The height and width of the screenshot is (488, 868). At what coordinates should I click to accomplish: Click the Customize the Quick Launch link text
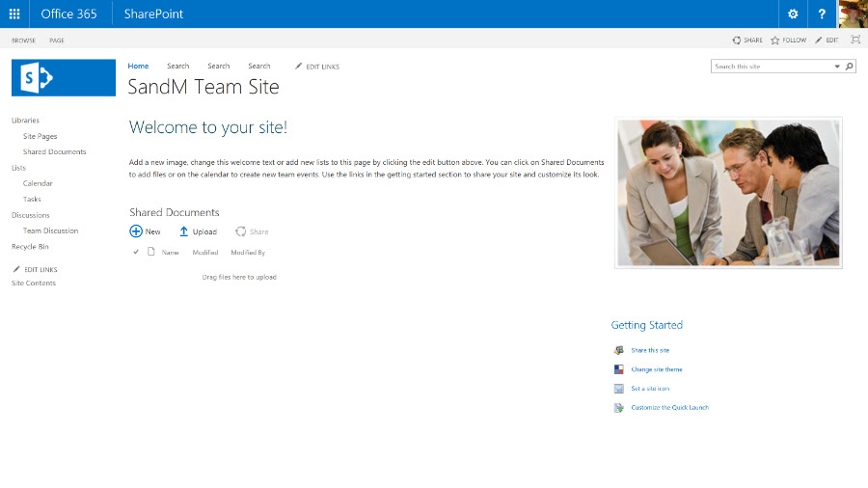(670, 408)
